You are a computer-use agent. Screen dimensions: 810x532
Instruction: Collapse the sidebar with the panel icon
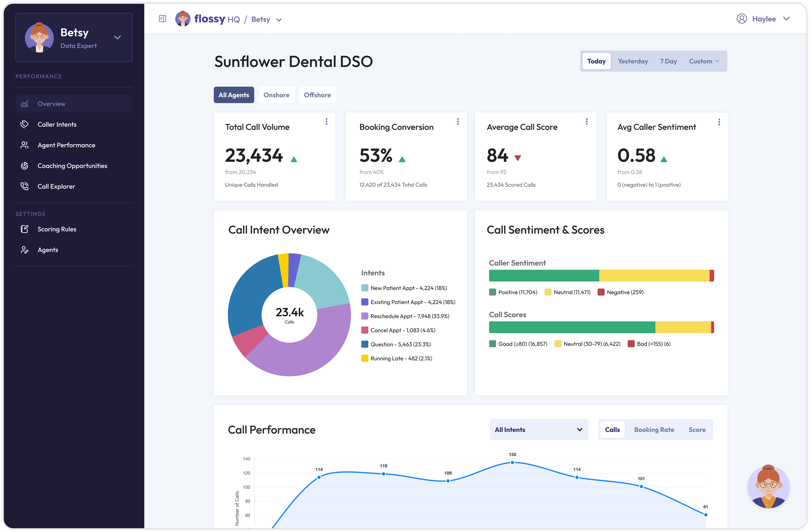(x=162, y=19)
